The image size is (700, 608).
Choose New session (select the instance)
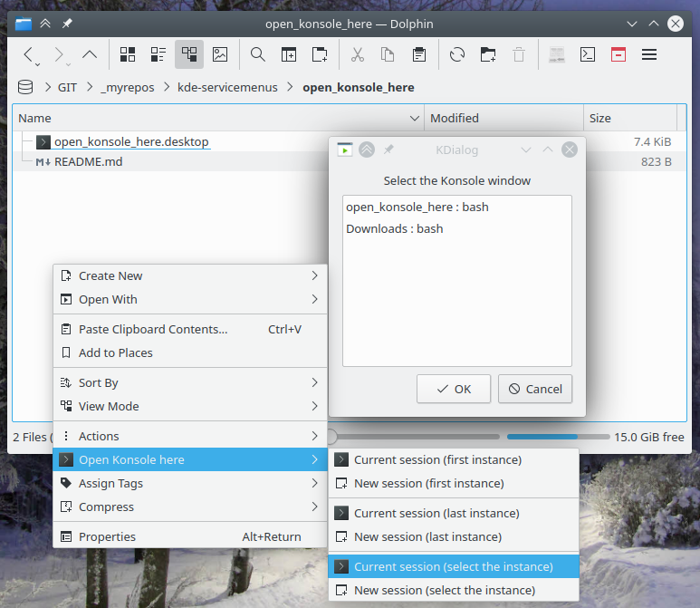[x=454, y=590]
